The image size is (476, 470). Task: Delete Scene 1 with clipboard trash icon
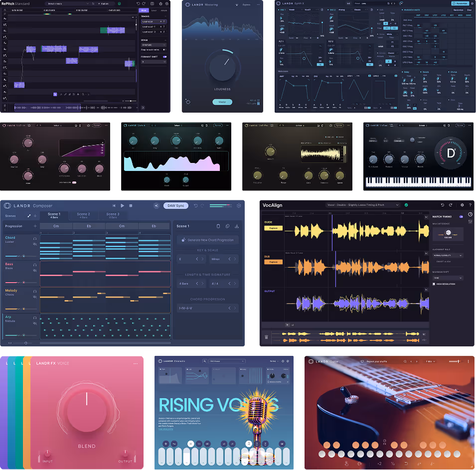[218, 226]
